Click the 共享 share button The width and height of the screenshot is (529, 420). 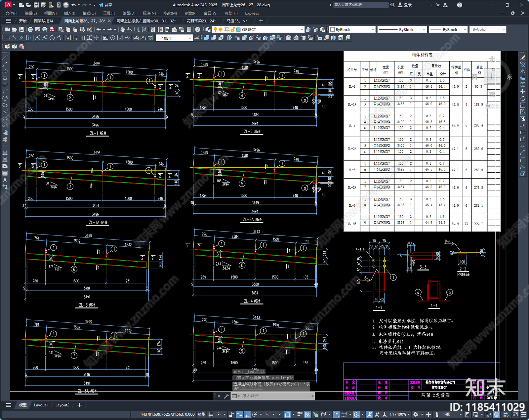point(105,5)
